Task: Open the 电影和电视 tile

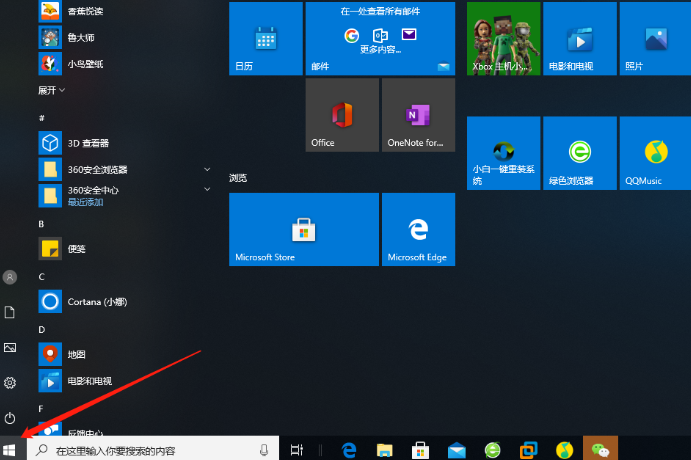Action: [x=580, y=39]
